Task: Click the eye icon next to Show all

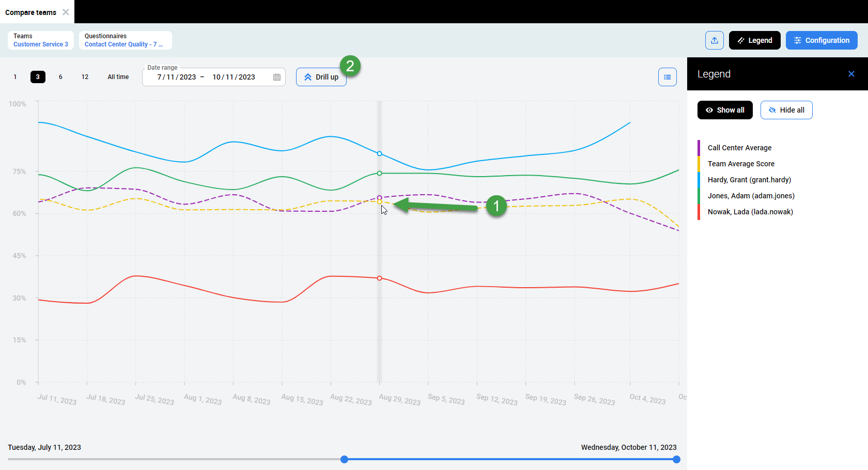Action: pos(710,109)
